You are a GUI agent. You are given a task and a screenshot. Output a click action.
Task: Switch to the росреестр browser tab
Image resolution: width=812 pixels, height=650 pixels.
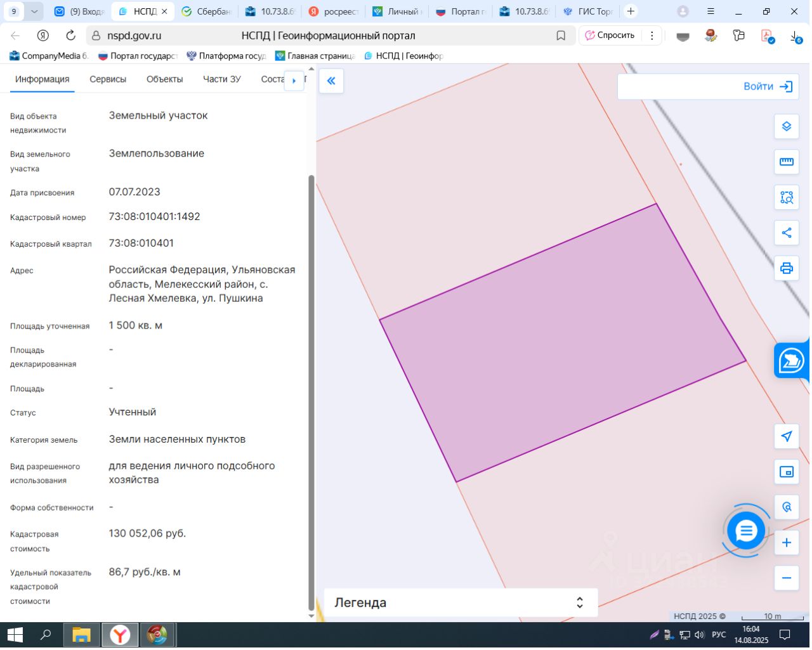tap(333, 11)
